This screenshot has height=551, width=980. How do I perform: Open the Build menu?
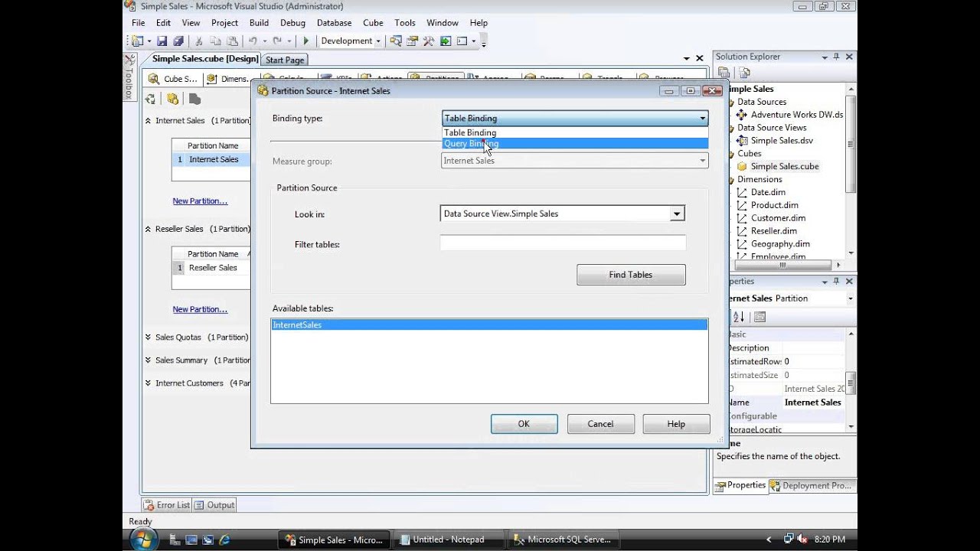259,23
